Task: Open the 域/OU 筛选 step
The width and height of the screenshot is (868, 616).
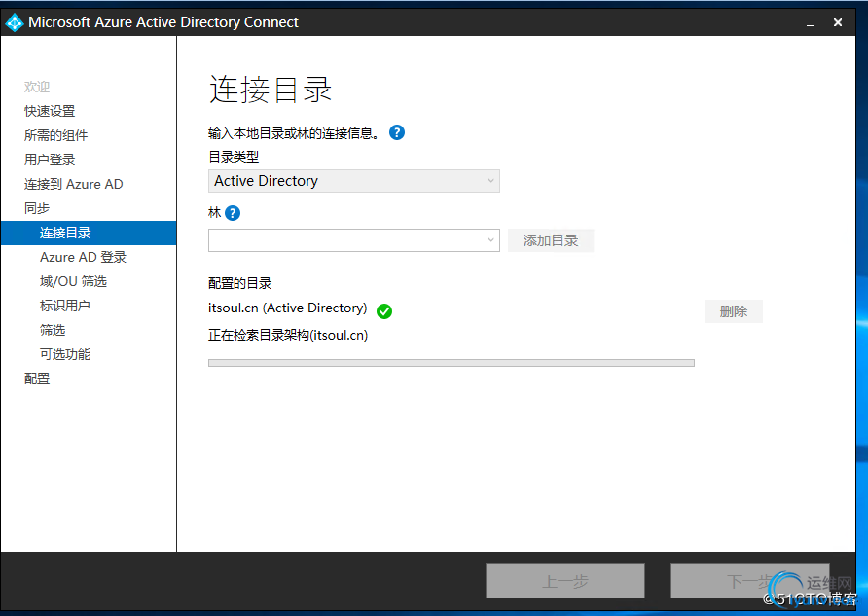Action: click(x=74, y=281)
